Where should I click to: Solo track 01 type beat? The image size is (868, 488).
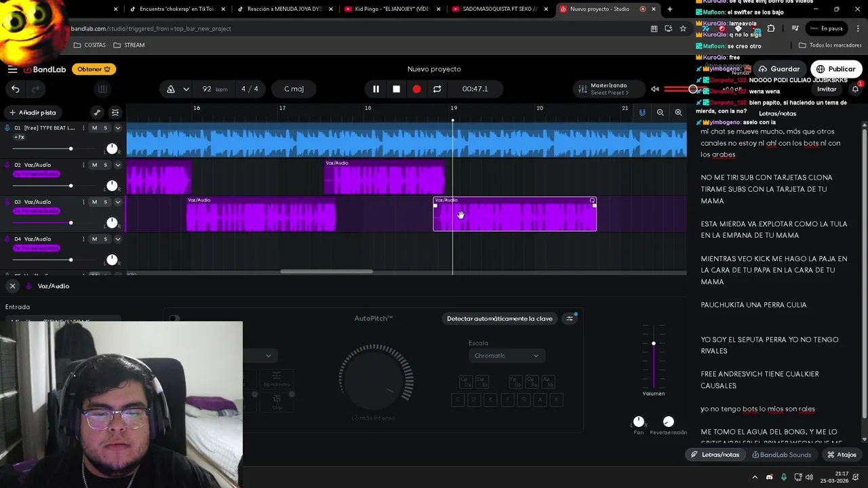[x=105, y=127]
